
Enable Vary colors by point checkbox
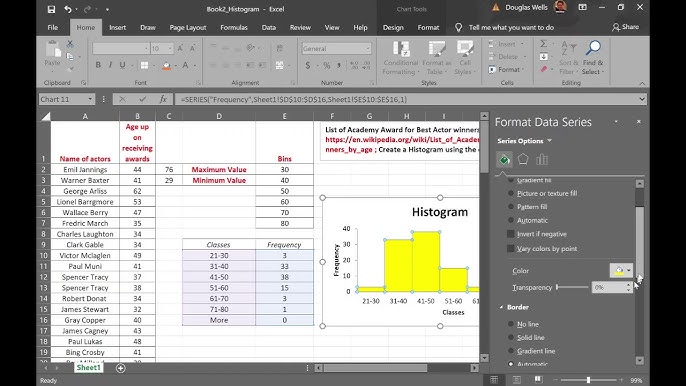pos(511,249)
